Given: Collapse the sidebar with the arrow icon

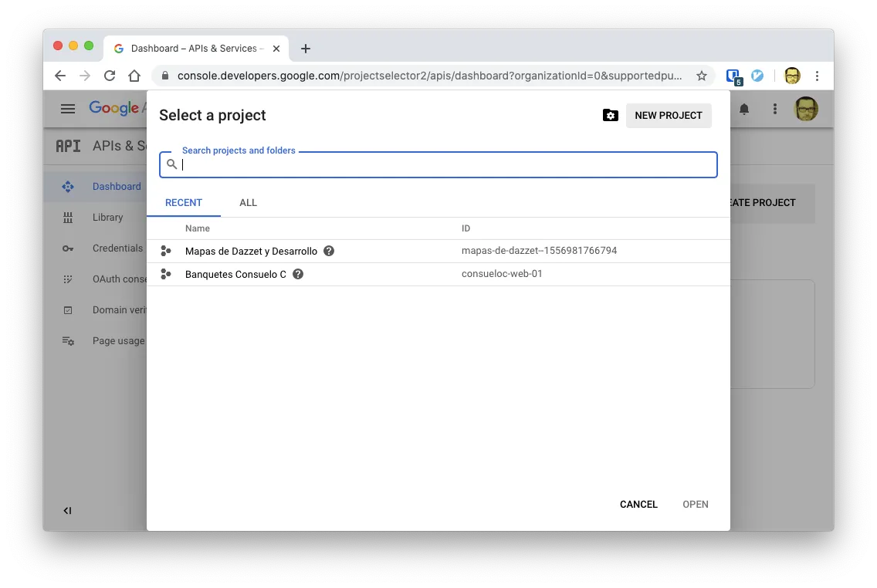Looking at the screenshot, I should [67, 510].
